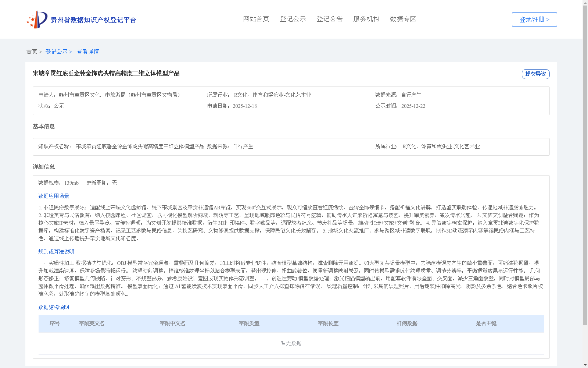
Task: Go to 登记公示 in the top navigation
Action: [293, 19]
